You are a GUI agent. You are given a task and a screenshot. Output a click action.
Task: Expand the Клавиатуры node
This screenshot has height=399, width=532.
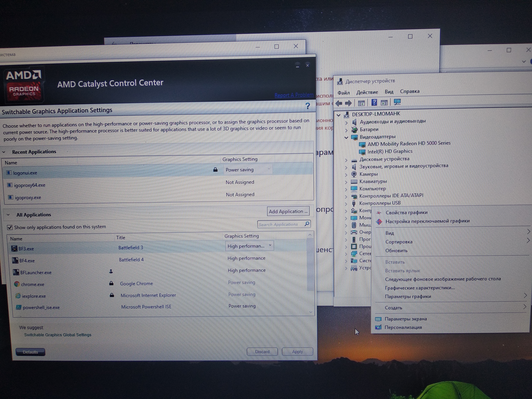(346, 182)
